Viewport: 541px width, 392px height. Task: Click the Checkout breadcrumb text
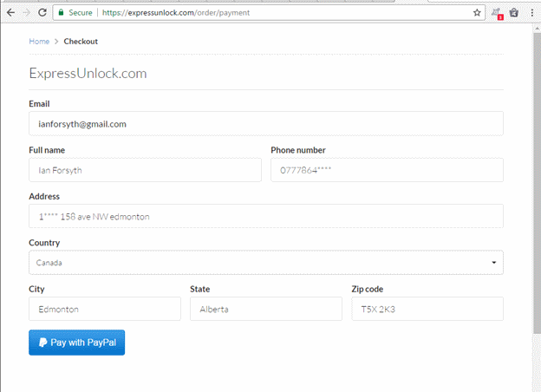81,42
